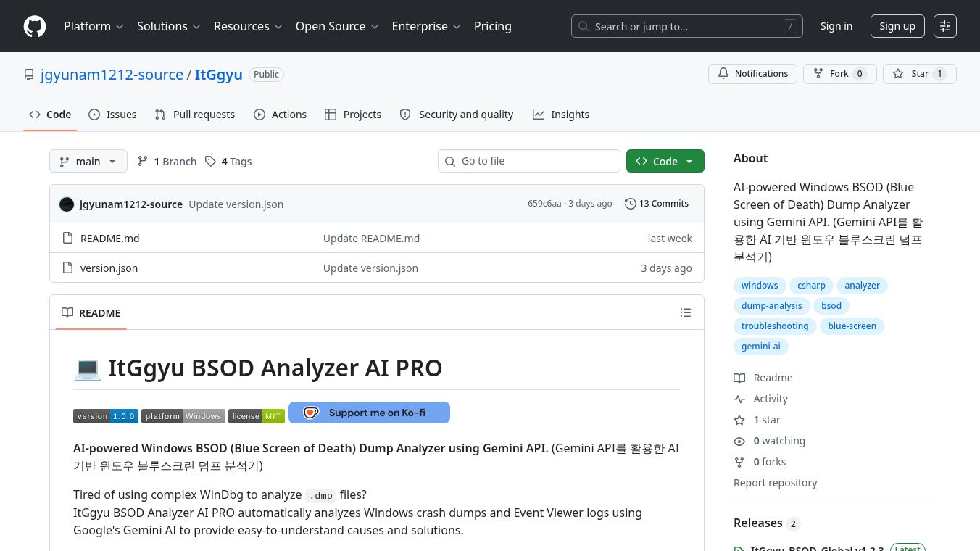
Task: Switch to the Issues tab
Action: point(112,114)
